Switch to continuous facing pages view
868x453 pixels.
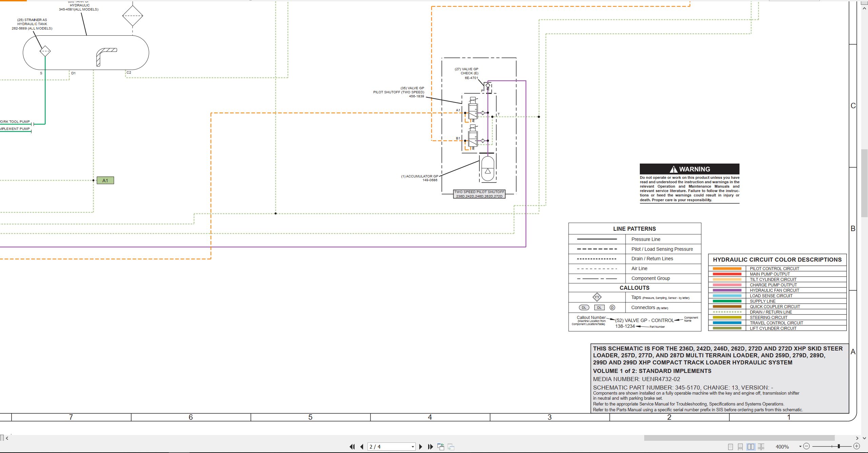[x=761, y=447]
